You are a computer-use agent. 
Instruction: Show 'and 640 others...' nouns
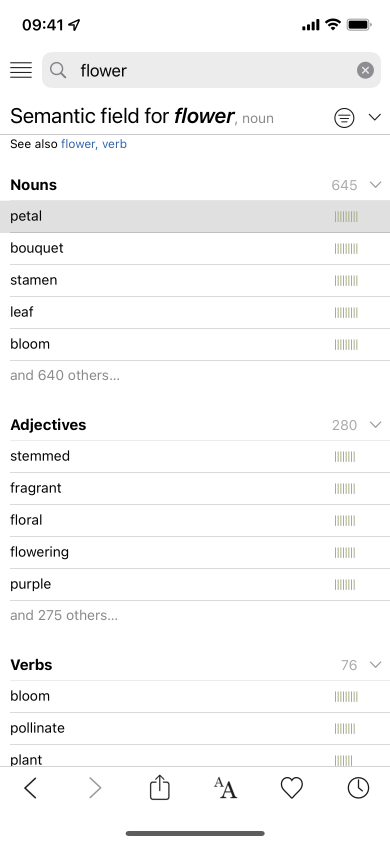tap(65, 376)
